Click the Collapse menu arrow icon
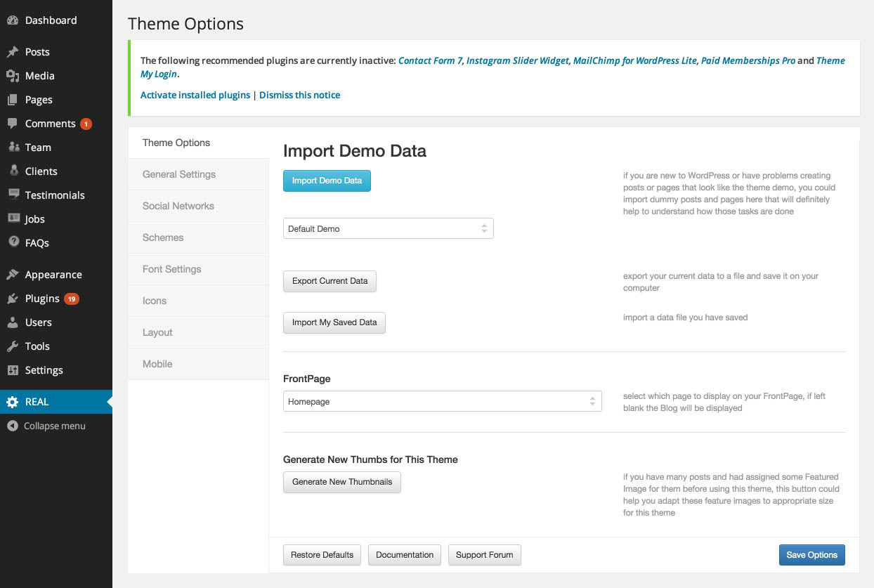 click(13, 426)
